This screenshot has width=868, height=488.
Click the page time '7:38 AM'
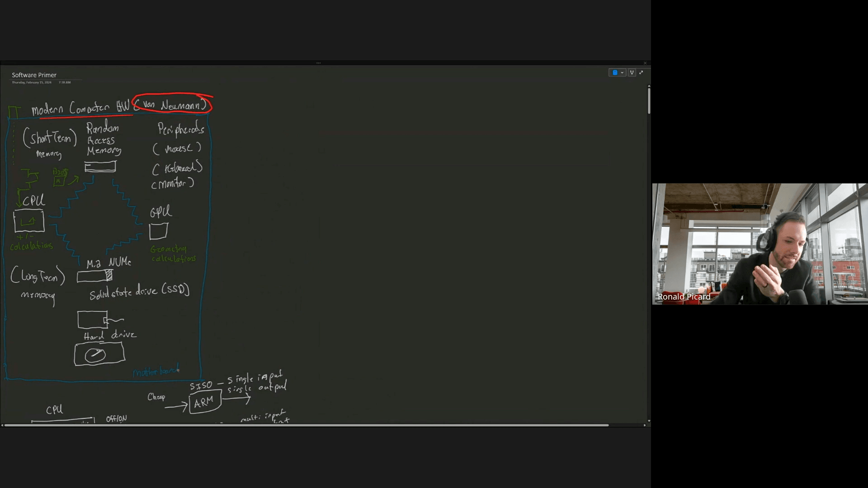click(x=65, y=83)
